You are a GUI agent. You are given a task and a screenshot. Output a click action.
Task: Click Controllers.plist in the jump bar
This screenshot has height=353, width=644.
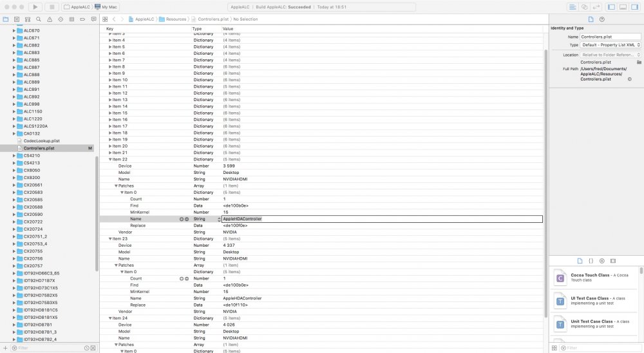pos(210,19)
